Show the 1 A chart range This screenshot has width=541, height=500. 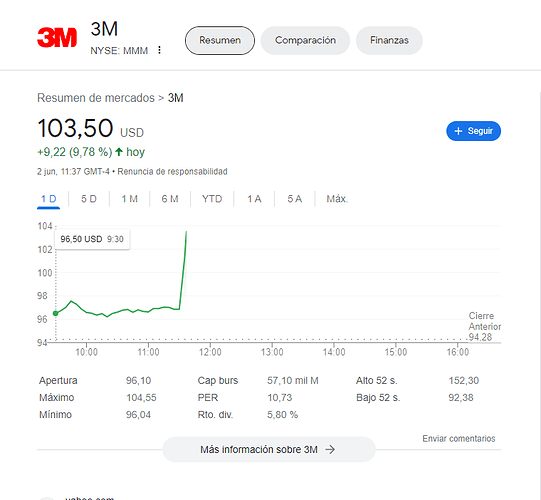254,199
